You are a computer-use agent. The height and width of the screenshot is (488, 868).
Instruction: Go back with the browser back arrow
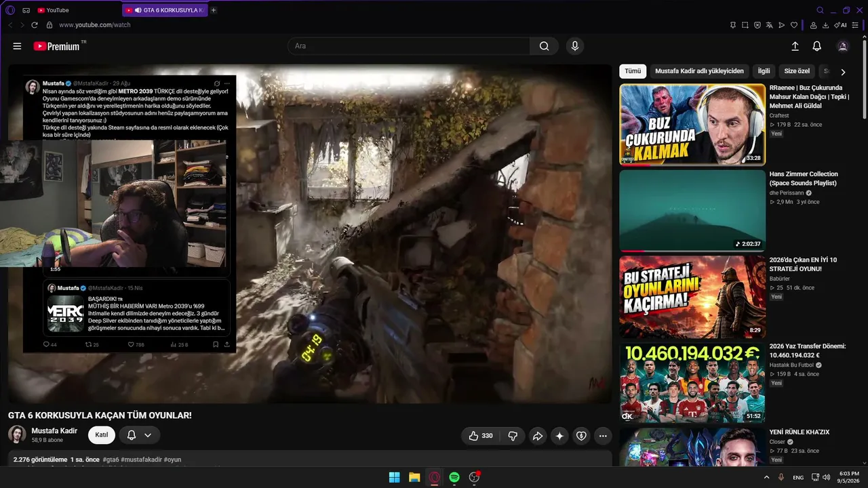pos(10,25)
